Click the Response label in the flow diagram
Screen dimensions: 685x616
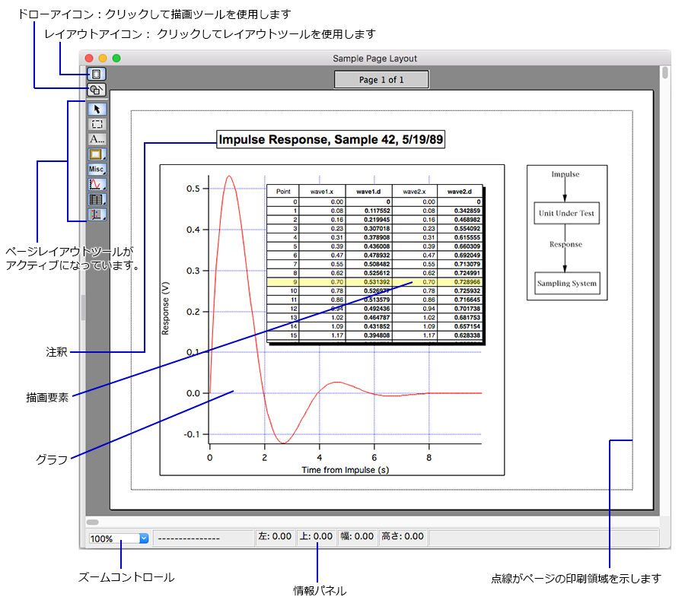pyautogui.click(x=566, y=244)
